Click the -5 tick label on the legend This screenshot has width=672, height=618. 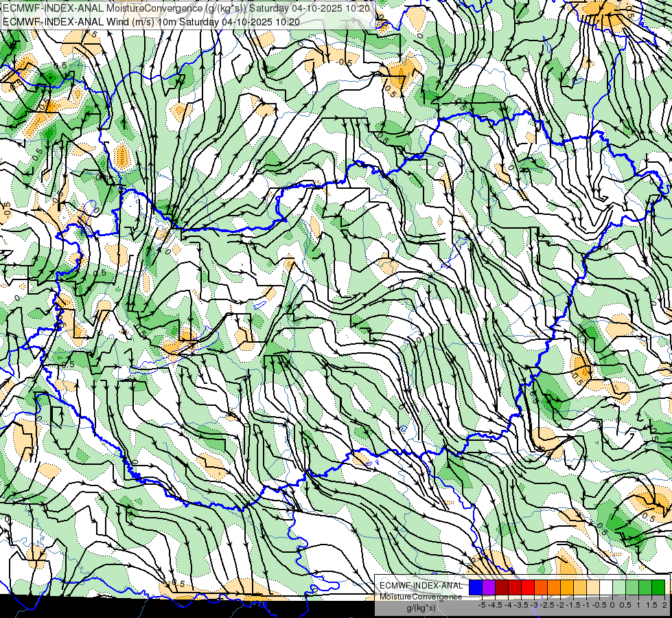(482, 605)
